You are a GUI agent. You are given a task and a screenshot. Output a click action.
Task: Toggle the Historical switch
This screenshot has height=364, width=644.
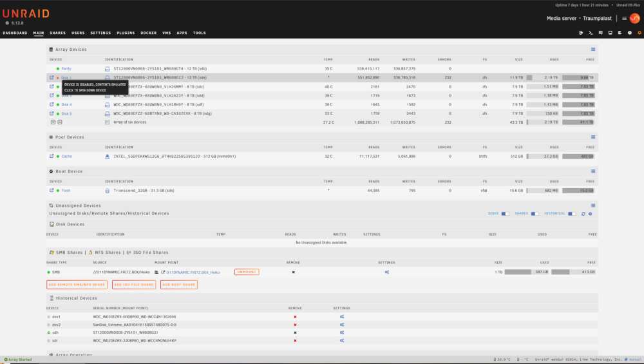[572, 214]
